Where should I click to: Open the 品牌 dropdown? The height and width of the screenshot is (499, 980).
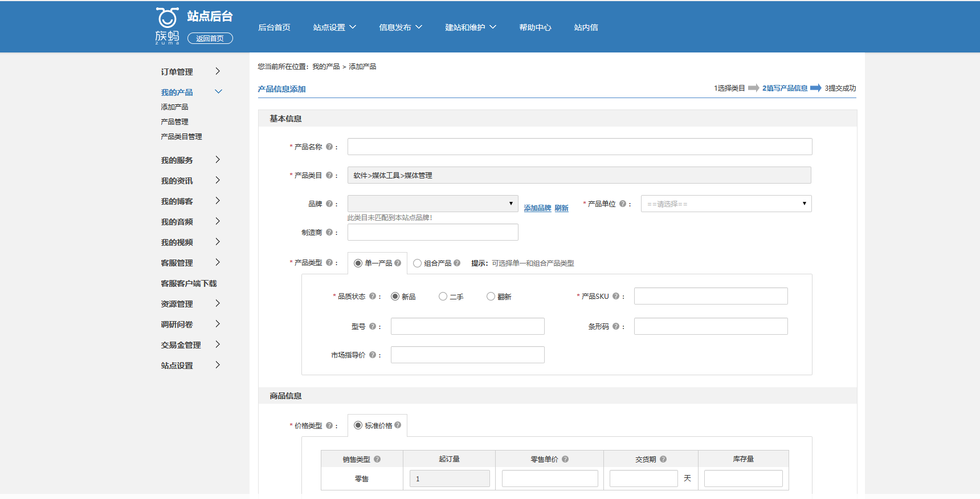pyautogui.click(x=433, y=204)
